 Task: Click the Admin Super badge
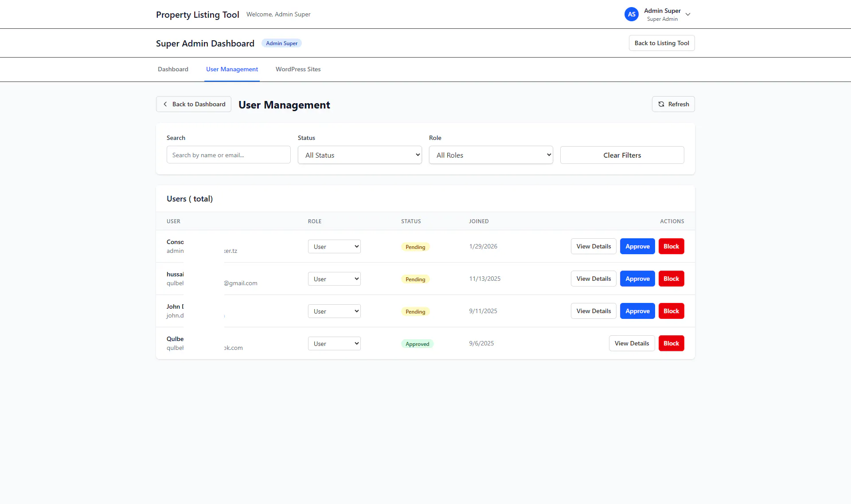coord(281,43)
